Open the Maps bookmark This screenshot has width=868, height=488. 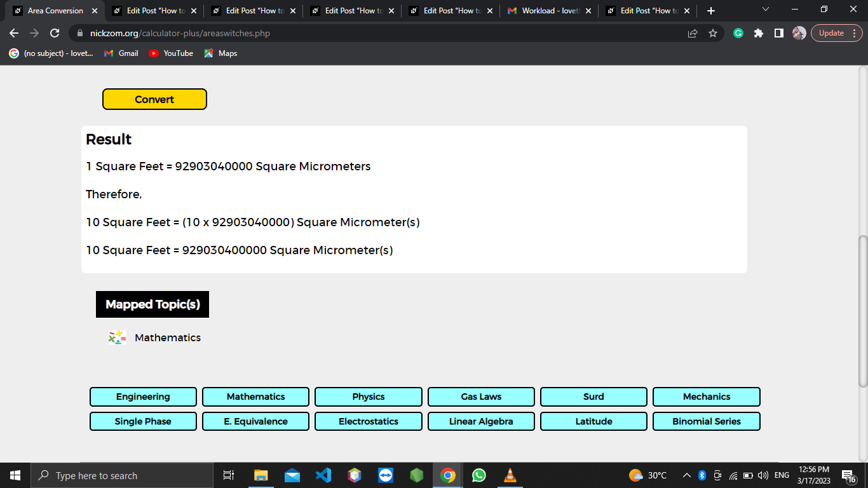[x=220, y=53]
